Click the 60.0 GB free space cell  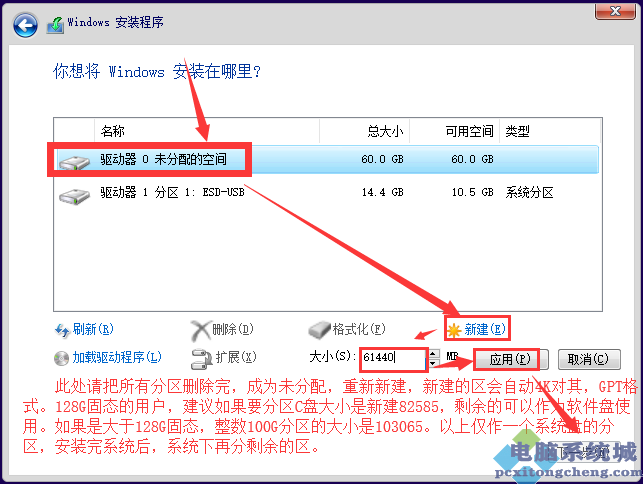pyautogui.click(x=472, y=159)
